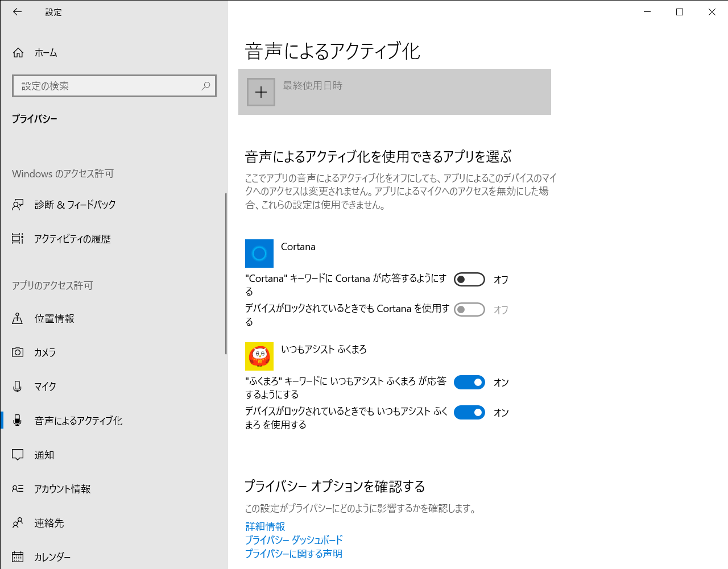This screenshot has width=728, height=569.
Task: Click the Cortana app icon
Action: pos(259,254)
